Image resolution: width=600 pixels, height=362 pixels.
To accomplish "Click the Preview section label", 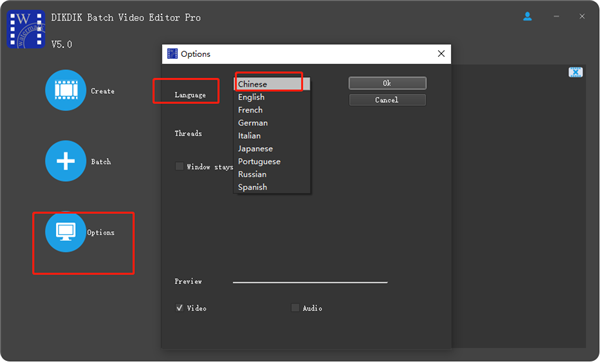I will coord(188,281).
